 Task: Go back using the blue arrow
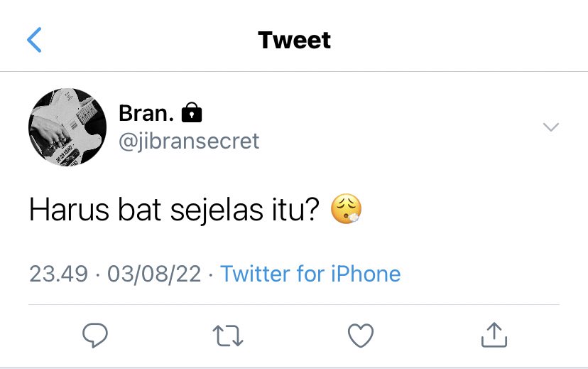click(34, 40)
